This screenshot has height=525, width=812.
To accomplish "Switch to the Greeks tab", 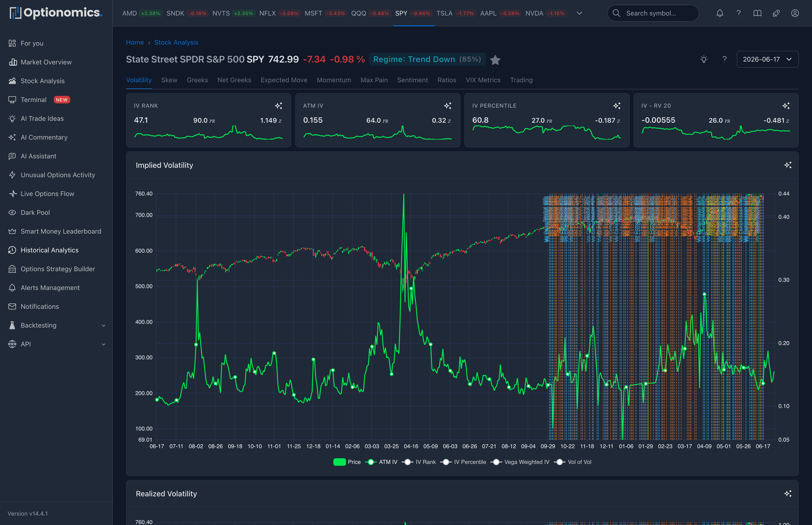I will [x=197, y=80].
